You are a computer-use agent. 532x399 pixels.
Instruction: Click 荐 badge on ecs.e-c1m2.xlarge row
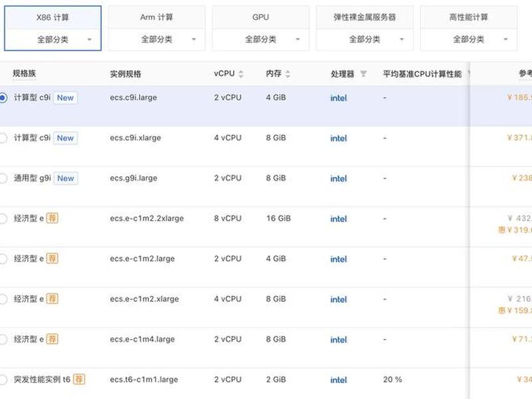[53, 299]
